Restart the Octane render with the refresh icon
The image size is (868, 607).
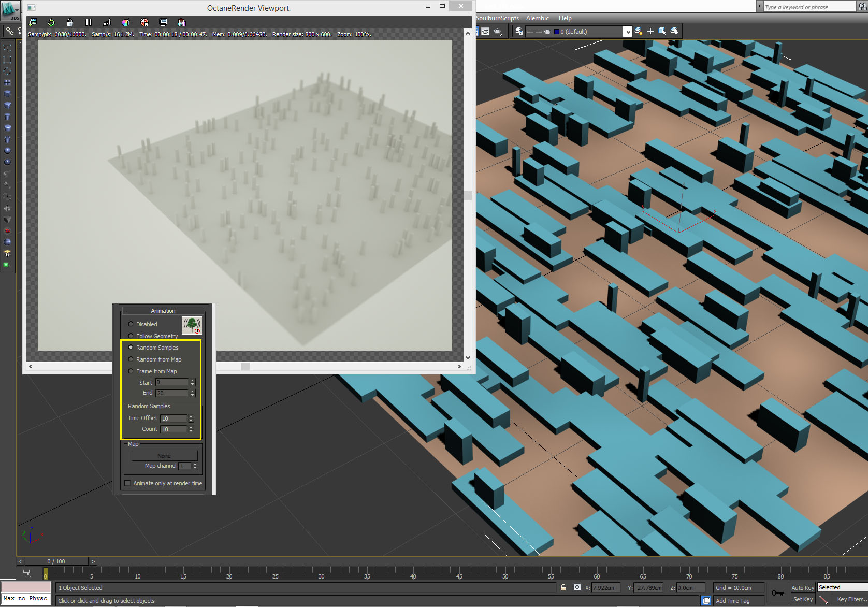tap(51, 22)
